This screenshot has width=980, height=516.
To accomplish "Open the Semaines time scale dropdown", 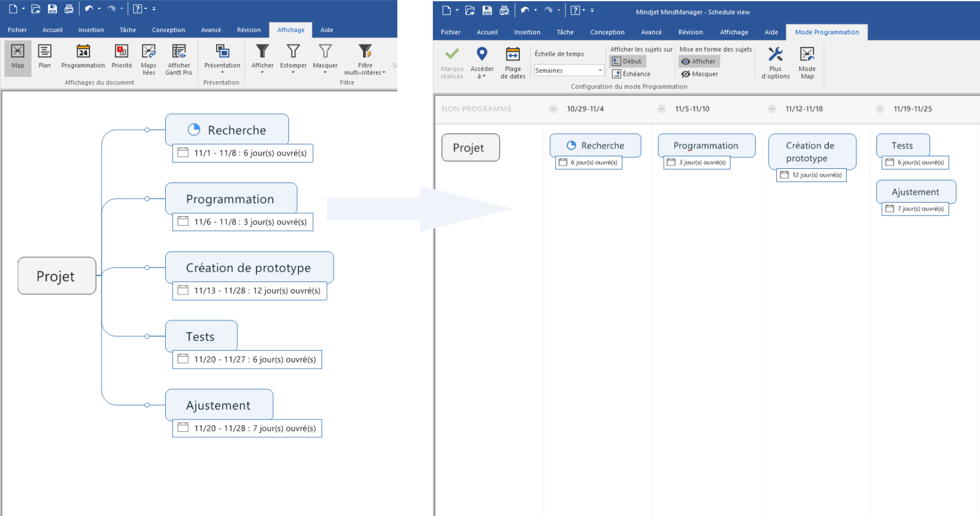I will [599, 70].
